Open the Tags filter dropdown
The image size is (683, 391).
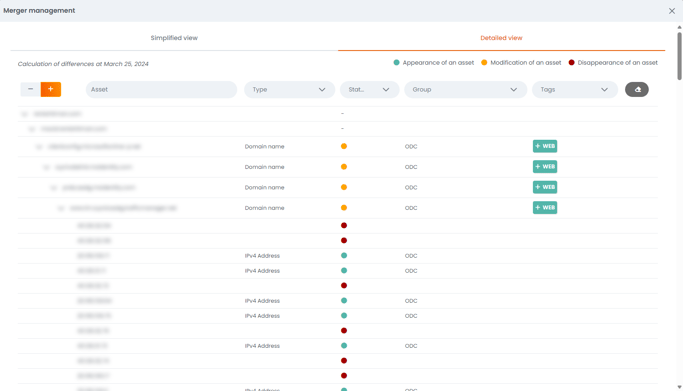[x=575, y=90]
